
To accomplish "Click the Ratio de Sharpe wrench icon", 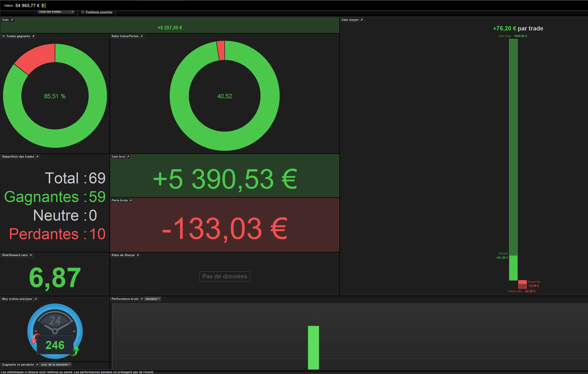I will click(x=138, y=255).
